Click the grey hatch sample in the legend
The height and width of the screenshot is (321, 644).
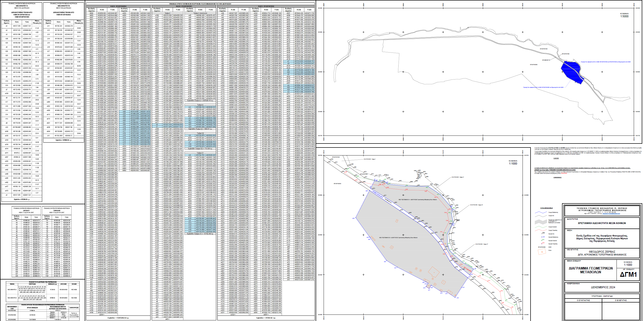541,222
